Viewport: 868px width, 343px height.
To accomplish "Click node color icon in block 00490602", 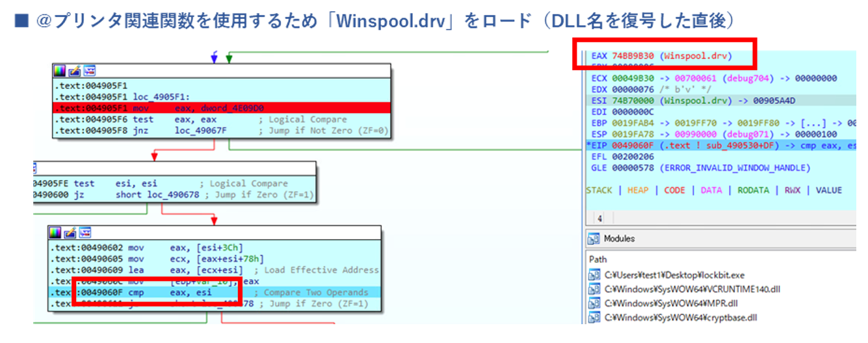I will [x=55, y=233].
